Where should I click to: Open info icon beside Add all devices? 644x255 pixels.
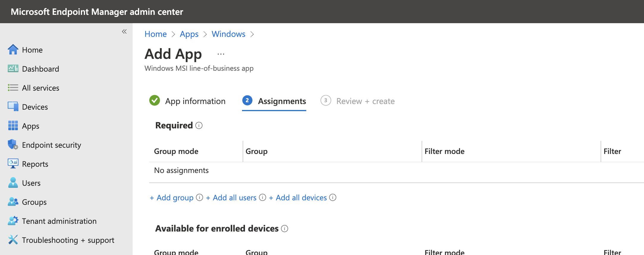[333, 197]
